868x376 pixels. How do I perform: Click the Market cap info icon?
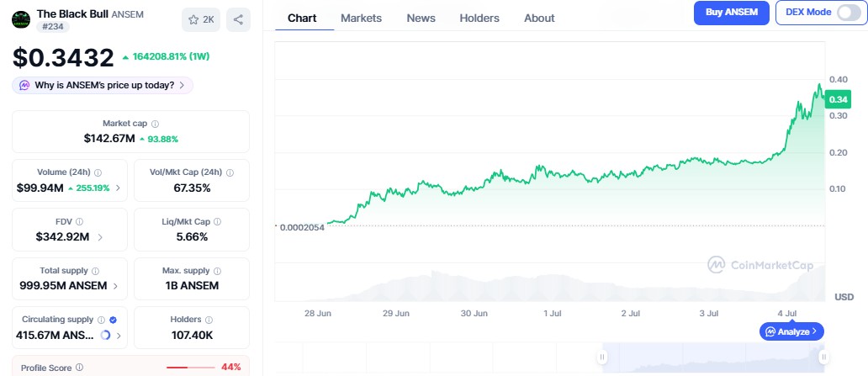[x=155, y=124]
